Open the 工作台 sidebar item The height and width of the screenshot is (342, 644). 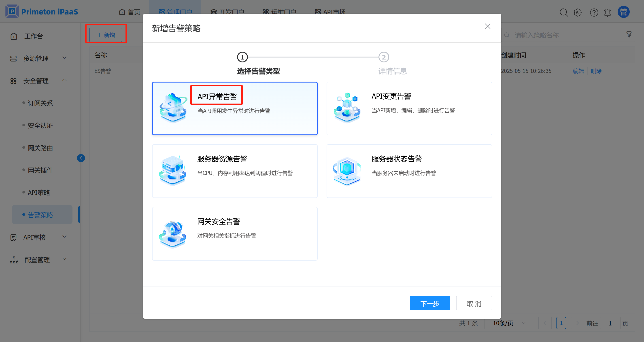click(x=34, y=36)
